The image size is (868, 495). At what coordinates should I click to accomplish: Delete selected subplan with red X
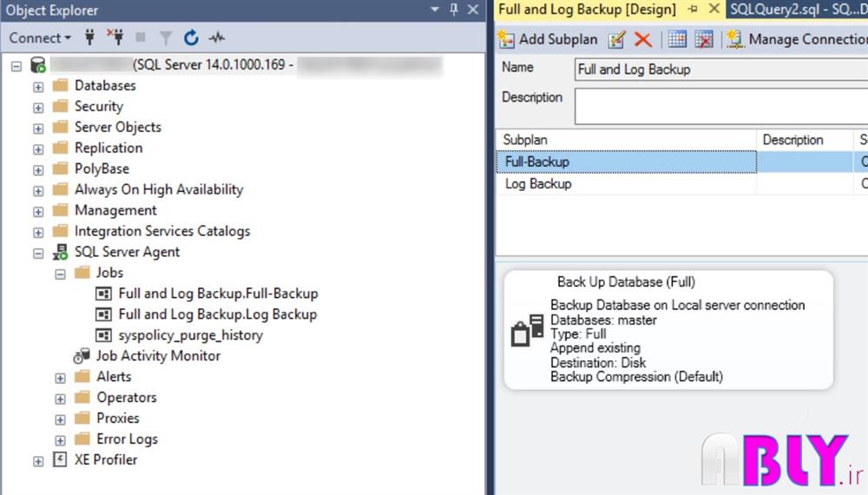(642, 39)
